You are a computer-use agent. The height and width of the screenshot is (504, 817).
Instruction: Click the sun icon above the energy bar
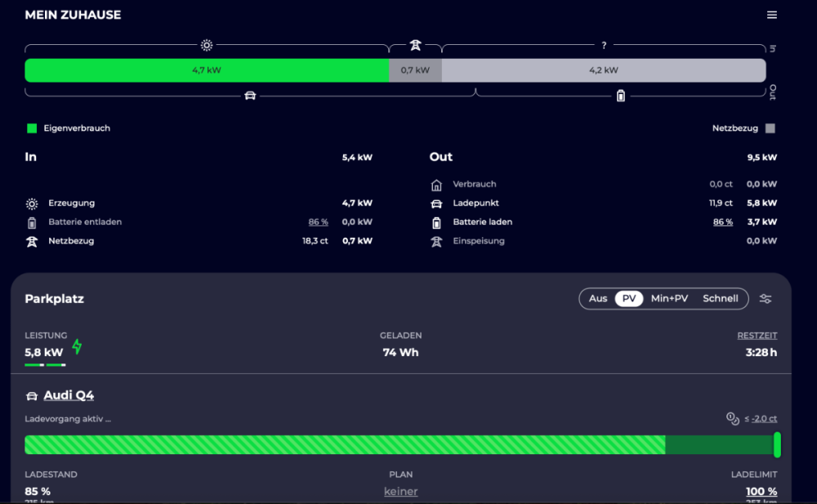(207, 46)
